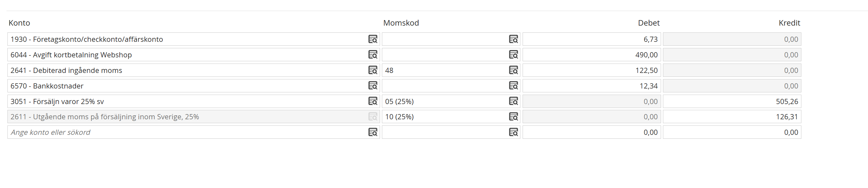Open VAT code lookup for 6570 Bankkostnader row
The width and height of the screenshot is (868, 188).
coord(513,86)
